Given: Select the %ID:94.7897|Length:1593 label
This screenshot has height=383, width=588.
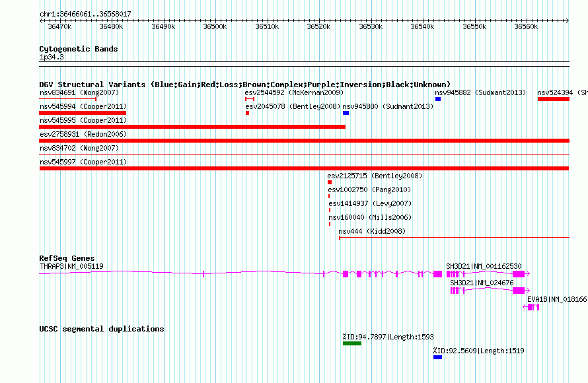Looking at the screenshot, I should click(x=388, y=337).
